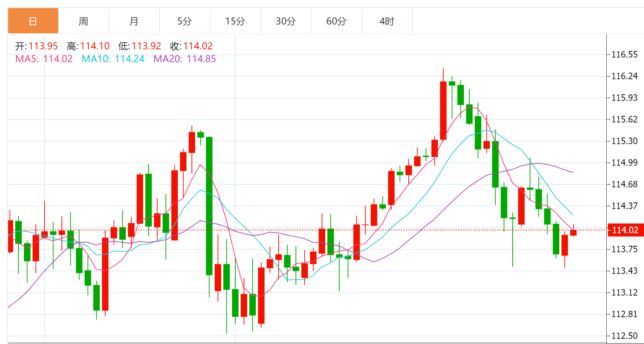Switch to the 周 weekly tab

(84, 21)
